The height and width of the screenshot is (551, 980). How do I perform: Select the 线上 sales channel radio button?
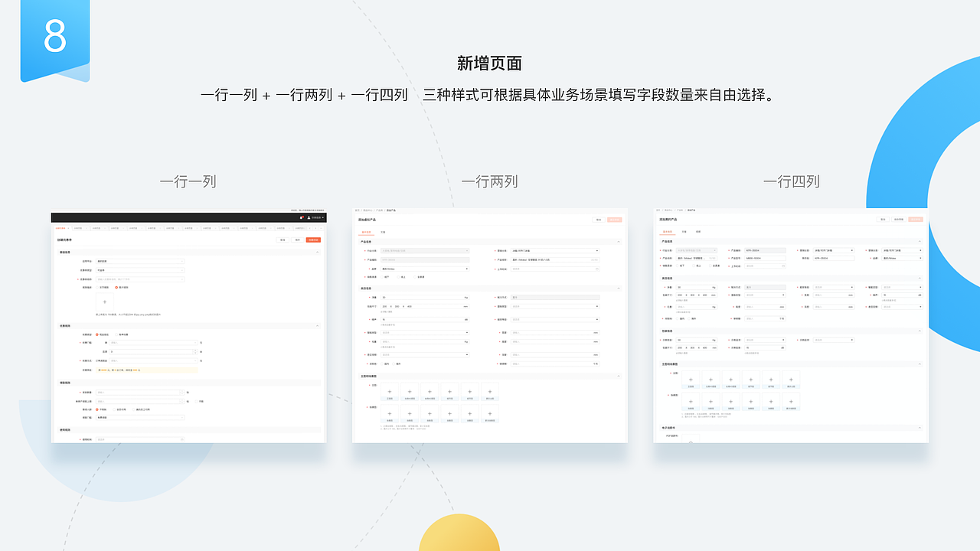coord(400,276)
